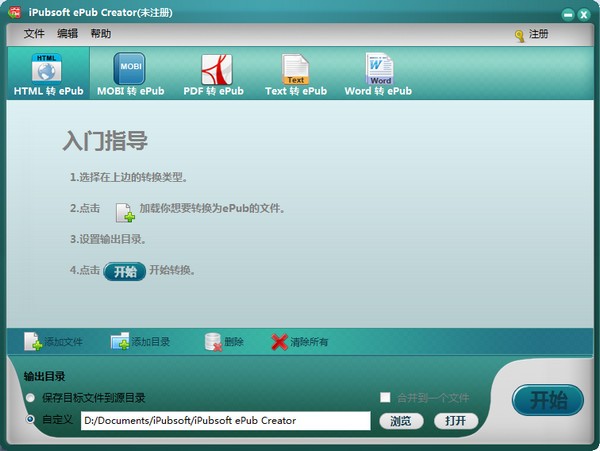Open the 编辑 menu
The height and width of the screenshot is (451, 600).
[x=67, y=34]
